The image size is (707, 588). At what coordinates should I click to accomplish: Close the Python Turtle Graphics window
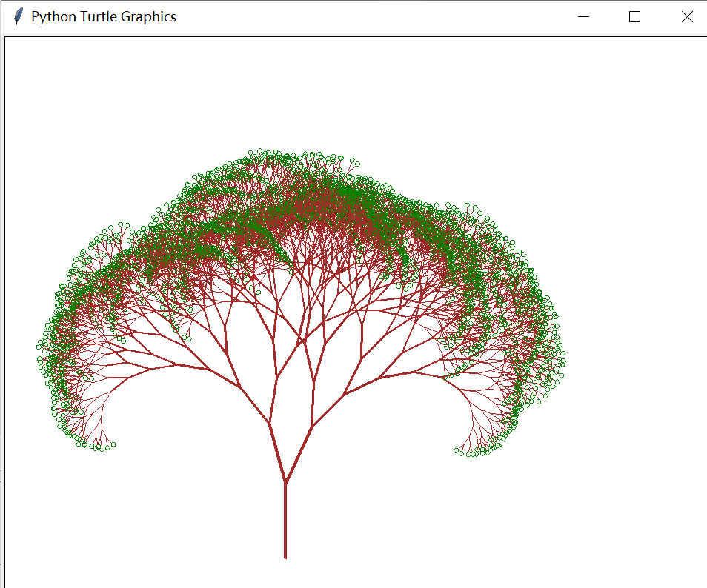click(687, 17)
